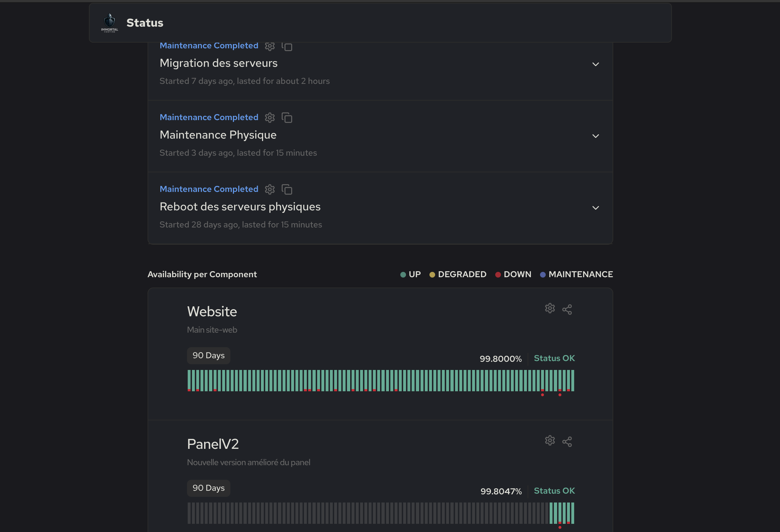Select the 90 Days tab for Website
780x532 pixels.
click(208, 355)
